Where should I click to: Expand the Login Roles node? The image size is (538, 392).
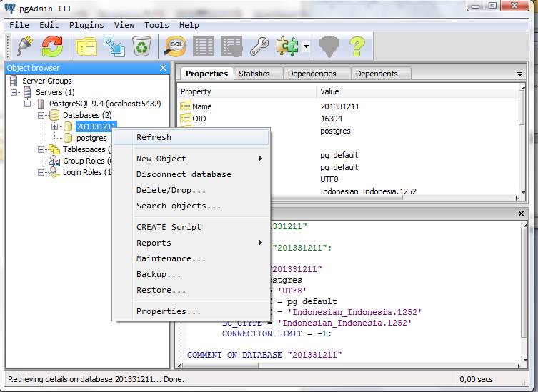pos(41,172)
